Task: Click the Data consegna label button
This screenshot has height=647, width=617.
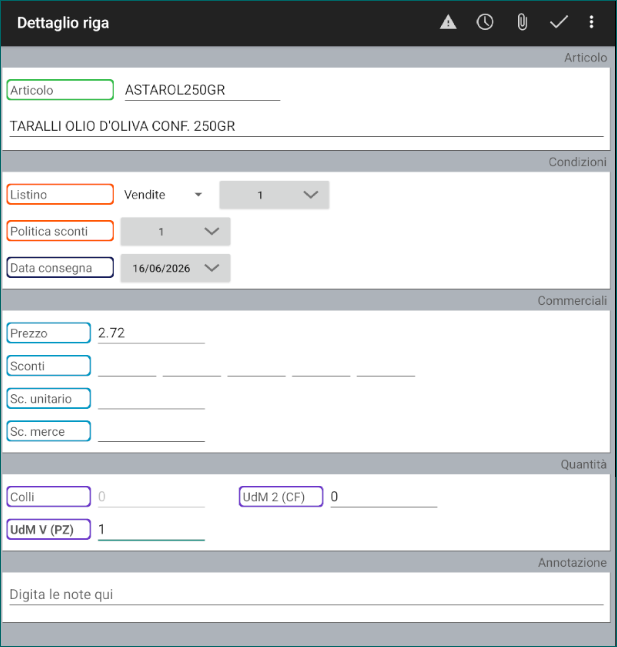Action: (60, 268)
